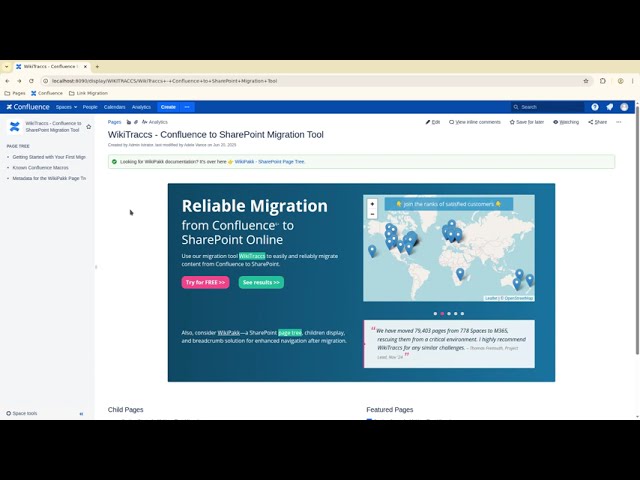Image resolution: width=640 pixels, height=480 pixels.
Task: Open Getting Started with Your First Migration
Action: (49, 157)
